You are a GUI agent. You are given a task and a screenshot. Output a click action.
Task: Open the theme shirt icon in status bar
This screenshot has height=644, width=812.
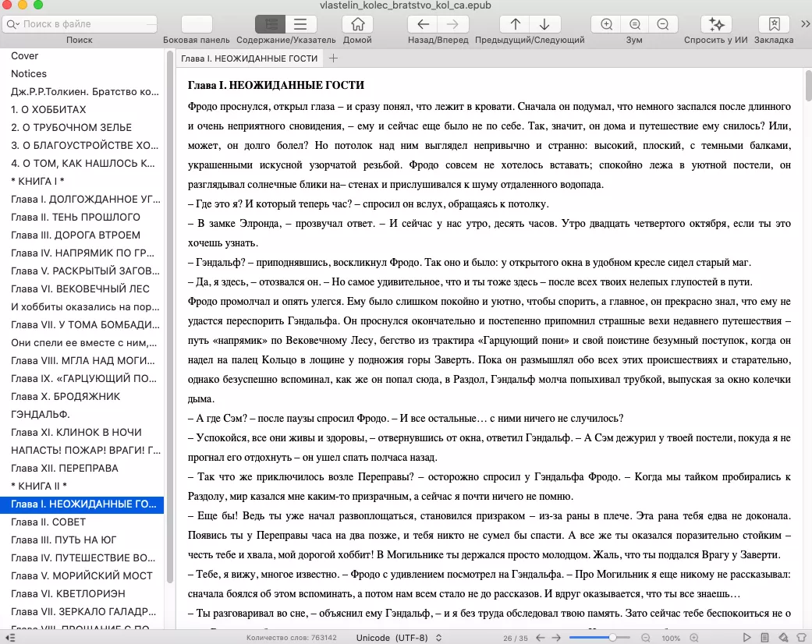[801, 637]
